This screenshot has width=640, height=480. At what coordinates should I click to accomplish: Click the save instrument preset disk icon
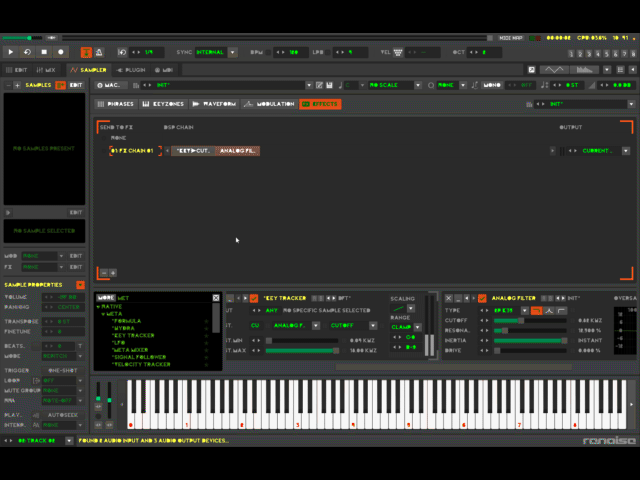[329, 85]
